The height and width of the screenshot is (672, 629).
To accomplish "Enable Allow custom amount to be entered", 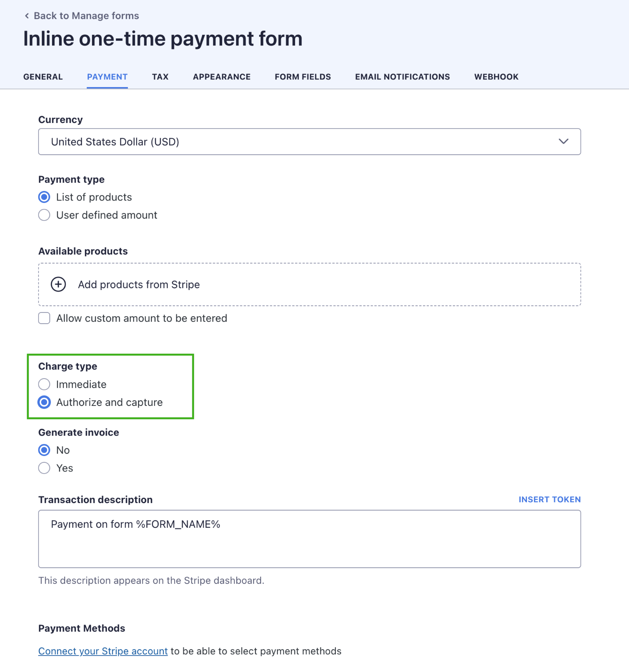I will coord(44,318).
